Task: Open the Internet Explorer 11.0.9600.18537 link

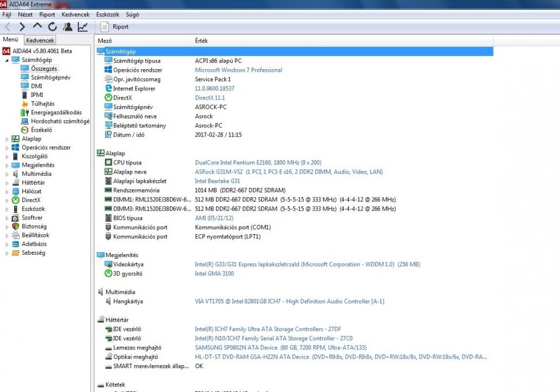Action: coord(214,88)
